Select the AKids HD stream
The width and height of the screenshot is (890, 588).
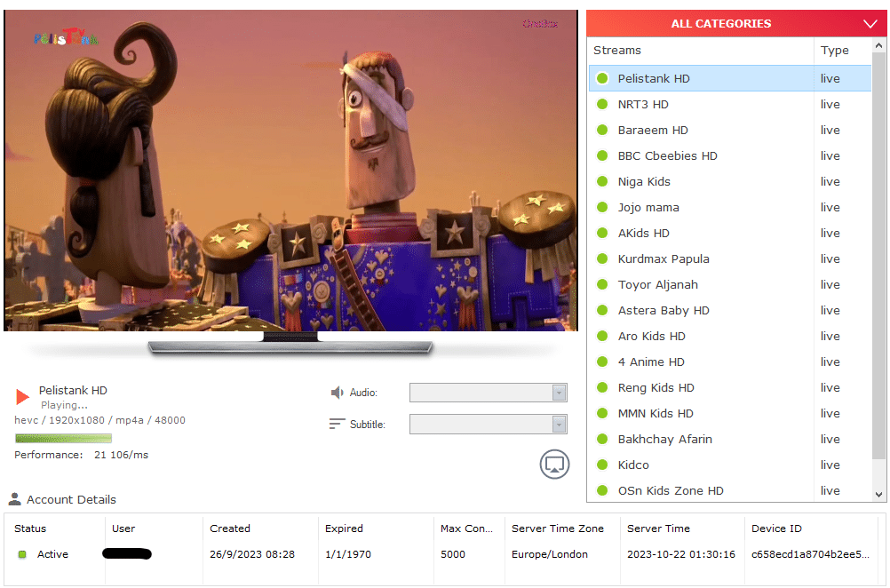pos(730,233)
